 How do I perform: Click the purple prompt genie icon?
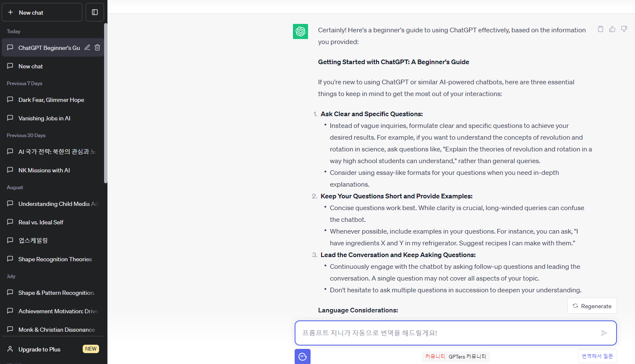303,356
